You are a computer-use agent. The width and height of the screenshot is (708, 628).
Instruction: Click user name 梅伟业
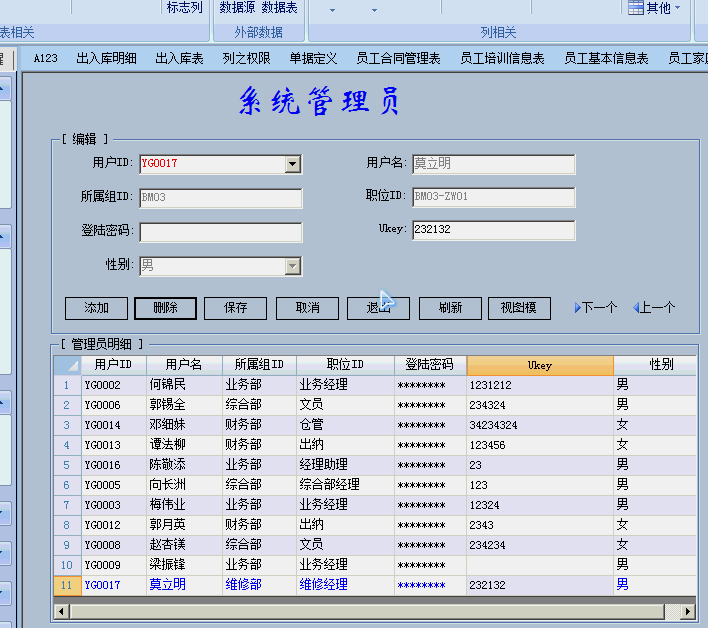click(x=184, y=505)
